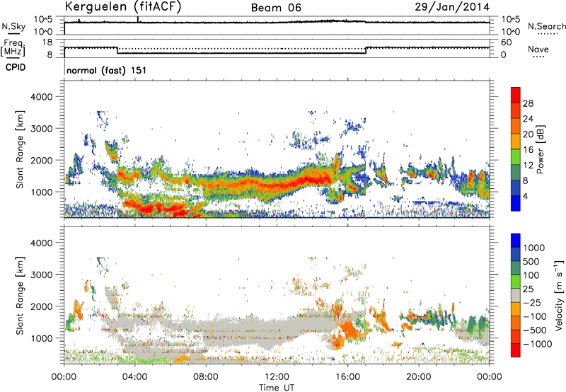The width and height of the screenshot is (566, 392).
Task: Click the 'Nave' legend label
Action: [x=538, y=49]
